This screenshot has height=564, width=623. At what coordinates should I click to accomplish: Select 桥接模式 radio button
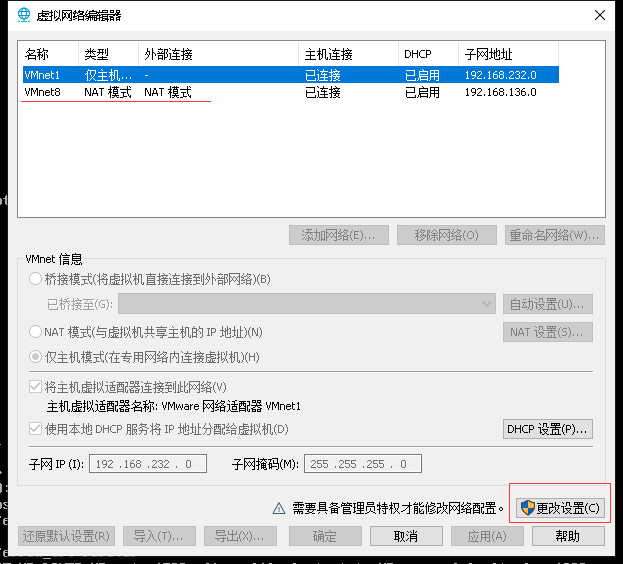coord(35,279)
